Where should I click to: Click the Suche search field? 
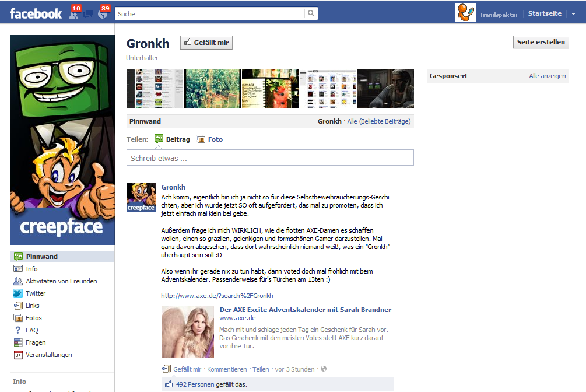210,14
